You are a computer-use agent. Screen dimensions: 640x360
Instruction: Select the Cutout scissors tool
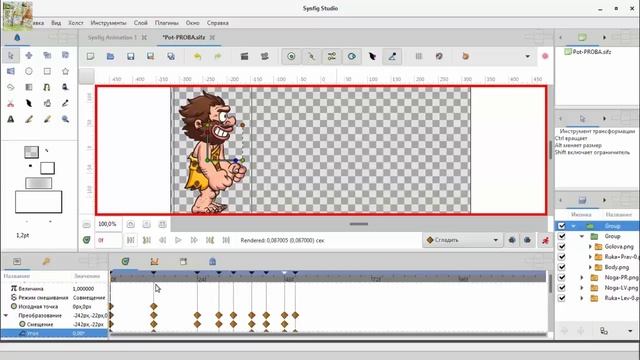(11, 103)
